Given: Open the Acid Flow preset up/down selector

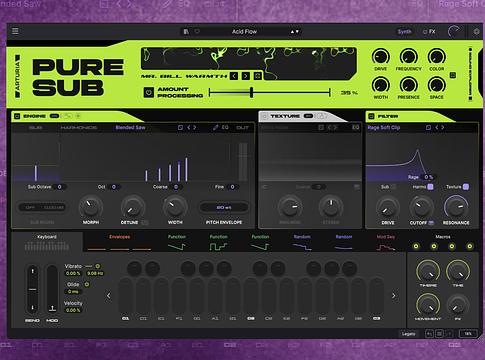Looking at the screenshot, I should click(294, 32).
